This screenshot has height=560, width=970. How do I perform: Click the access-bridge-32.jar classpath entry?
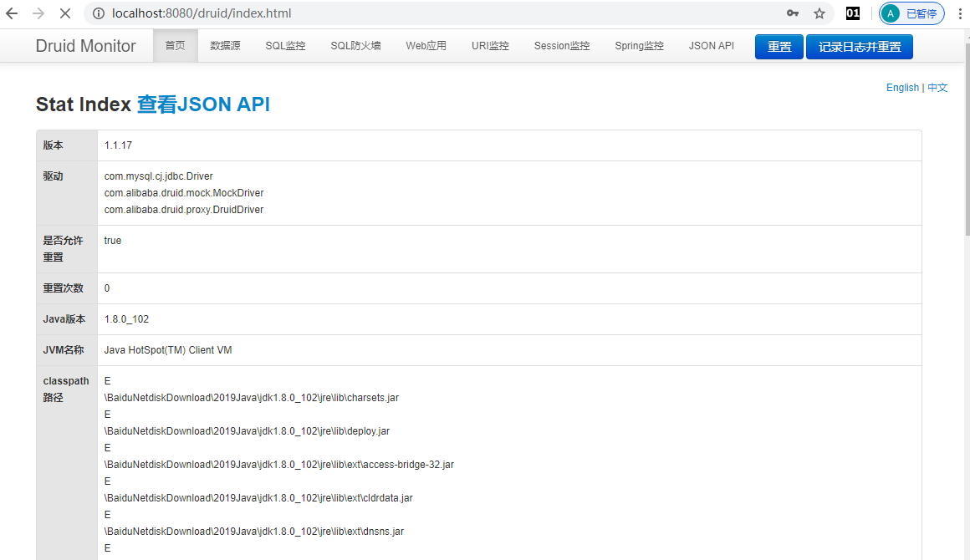(x=279, y=464)
